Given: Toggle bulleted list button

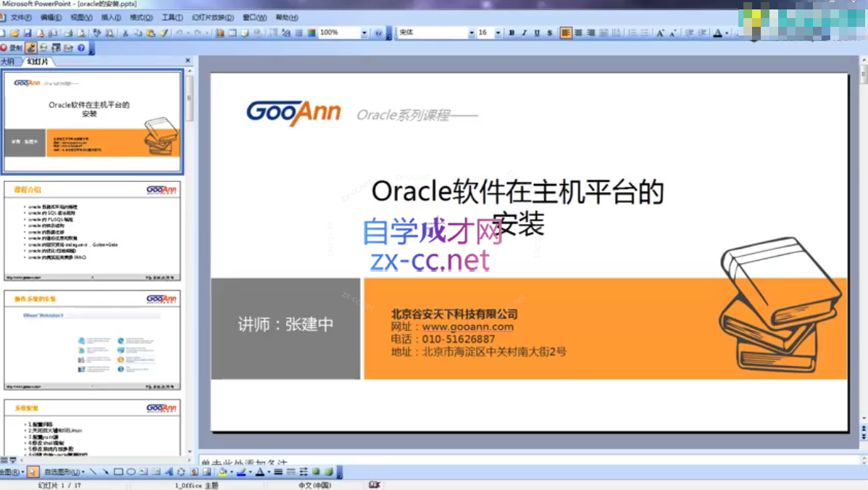Looking at the screenshot, I should click(x=645, y=33).
